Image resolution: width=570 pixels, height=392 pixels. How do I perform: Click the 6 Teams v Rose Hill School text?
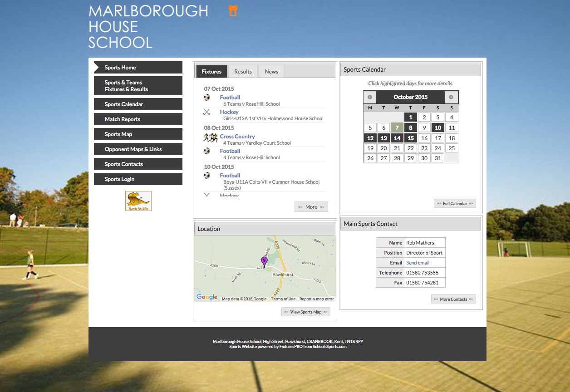pos(251,104)
